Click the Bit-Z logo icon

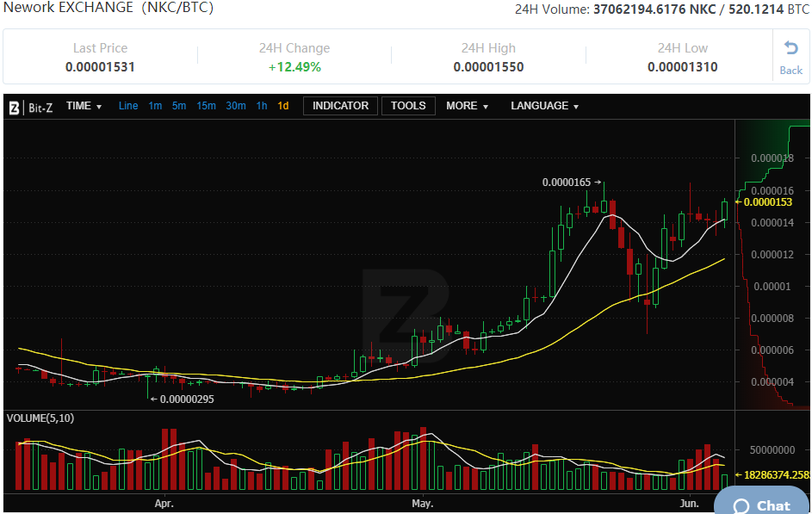tap(15, 108)
